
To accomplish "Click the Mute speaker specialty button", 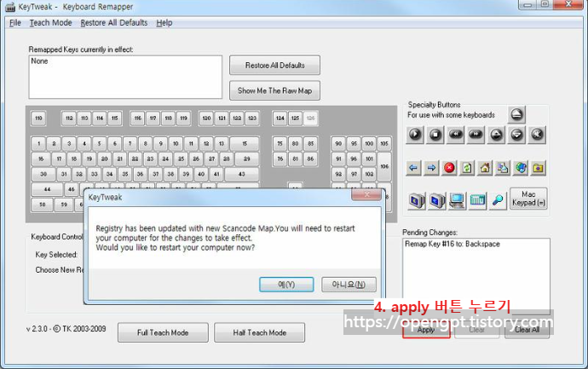I will click(537, 135).
